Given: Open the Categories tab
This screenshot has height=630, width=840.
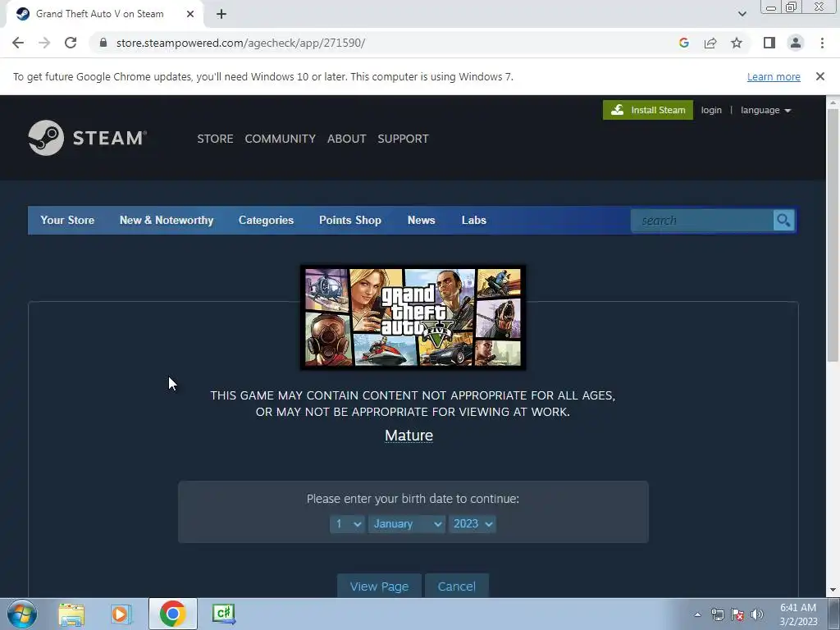Looking at the screenshot, I should pyautogui.click(x=266, y=220).
